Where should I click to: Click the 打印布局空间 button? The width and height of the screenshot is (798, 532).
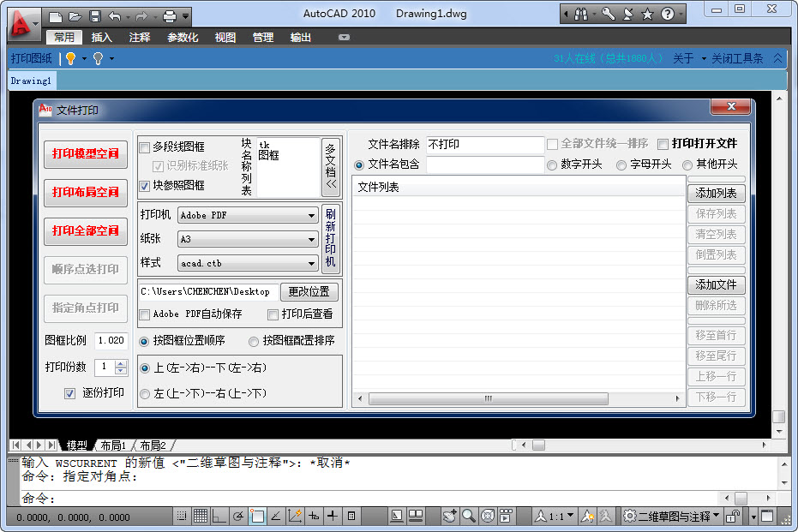point(86,193)
